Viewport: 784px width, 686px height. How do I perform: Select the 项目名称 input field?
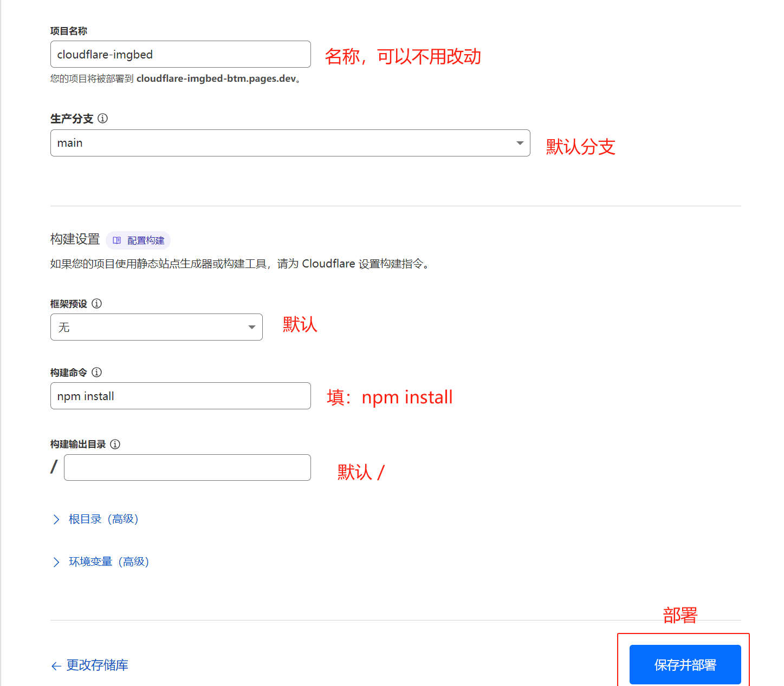point(180,54)
